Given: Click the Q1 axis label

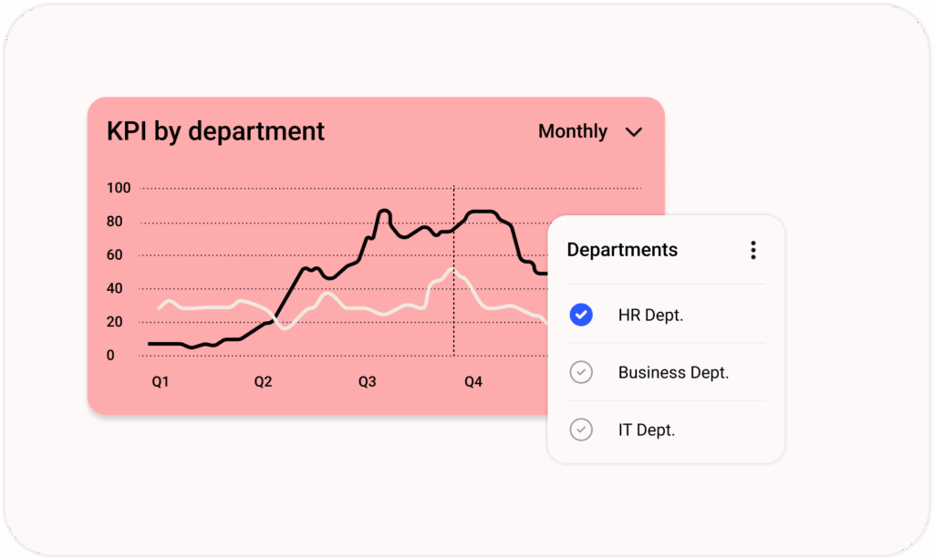Looking at the screenshot, I should pos(161,382).
